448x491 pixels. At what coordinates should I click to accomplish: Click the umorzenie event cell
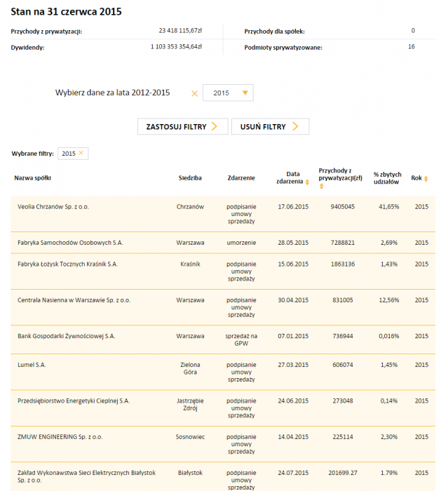tap(241, 243)
